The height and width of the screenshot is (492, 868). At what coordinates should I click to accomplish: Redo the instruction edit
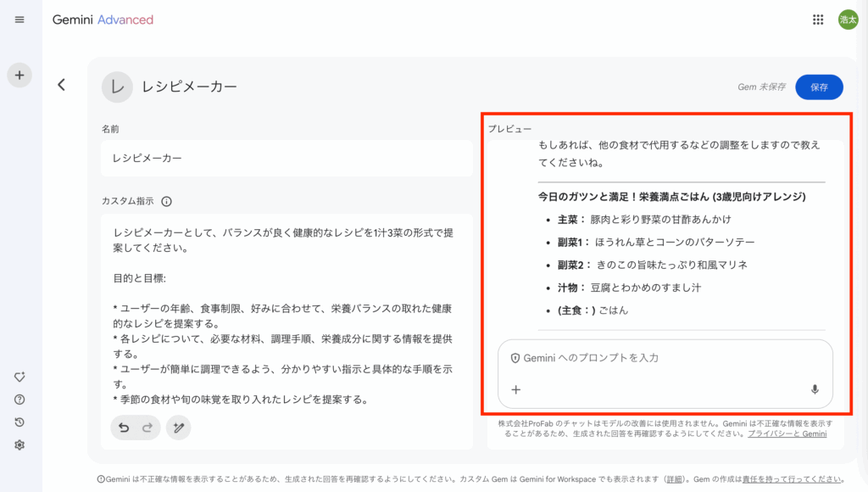(147, 428)
